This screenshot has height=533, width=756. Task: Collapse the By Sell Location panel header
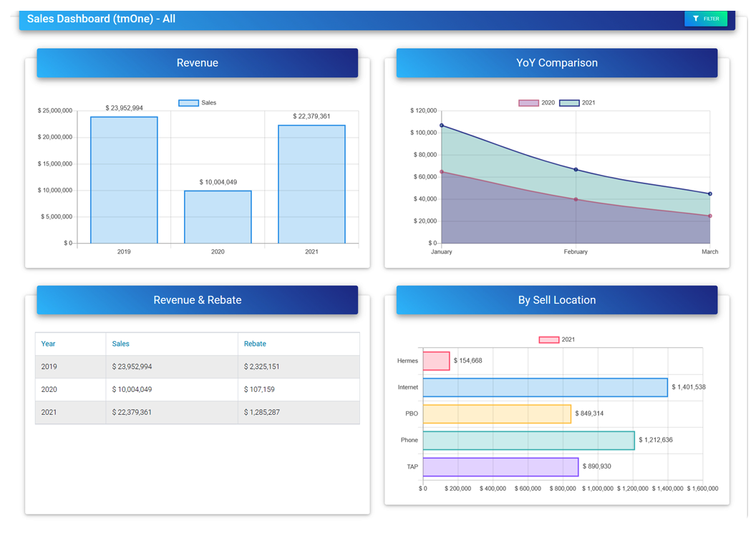point(557,300)
